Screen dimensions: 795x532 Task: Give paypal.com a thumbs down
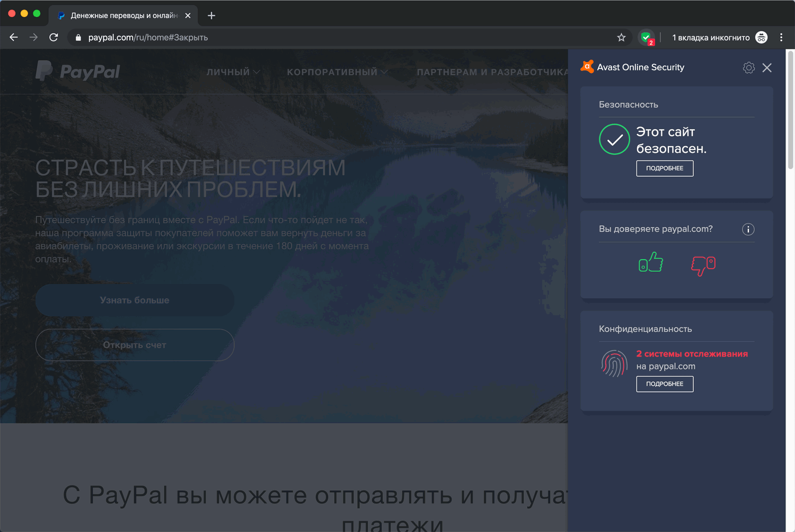703,265
